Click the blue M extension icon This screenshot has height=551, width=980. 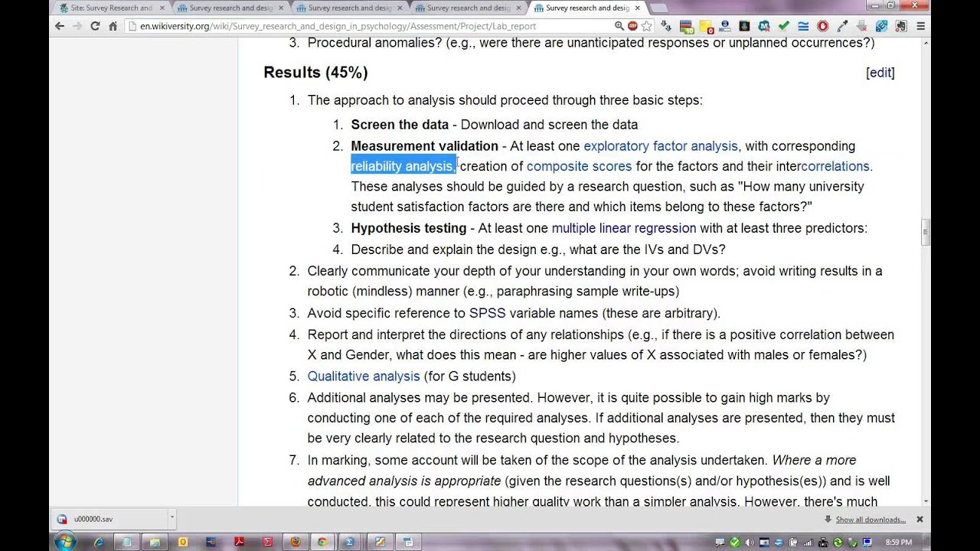(x=764, y=26)
